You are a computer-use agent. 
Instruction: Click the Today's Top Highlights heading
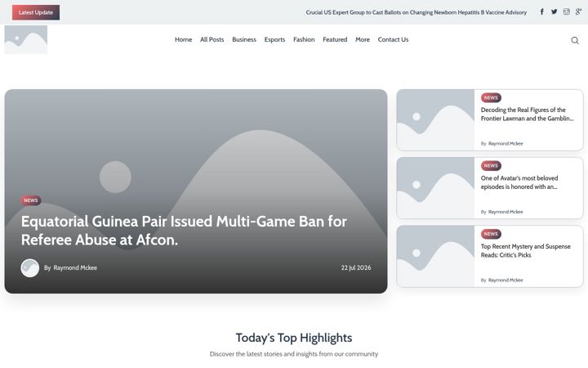pyautogui.click(x=294, y=338)
